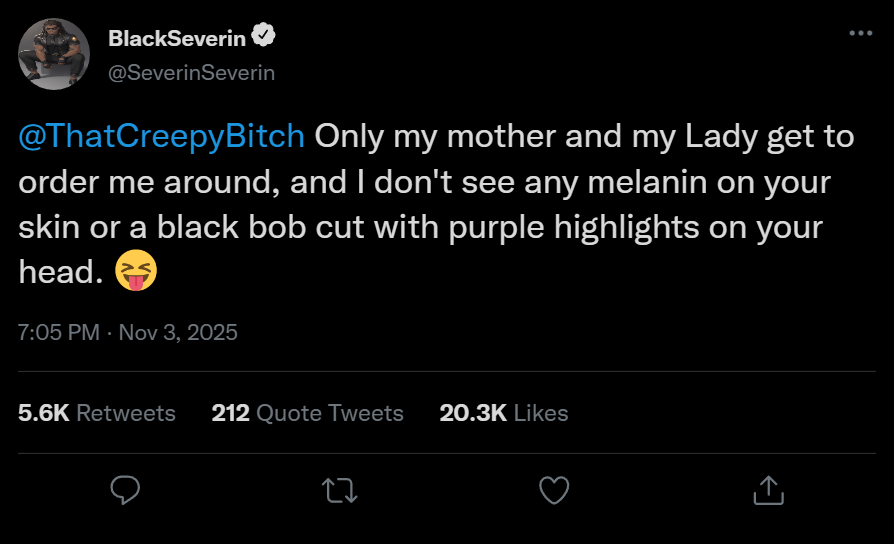This screenshot has width=894, height=544.
Task: View the 5.6K Retweets list
Action: click(97, 413)
